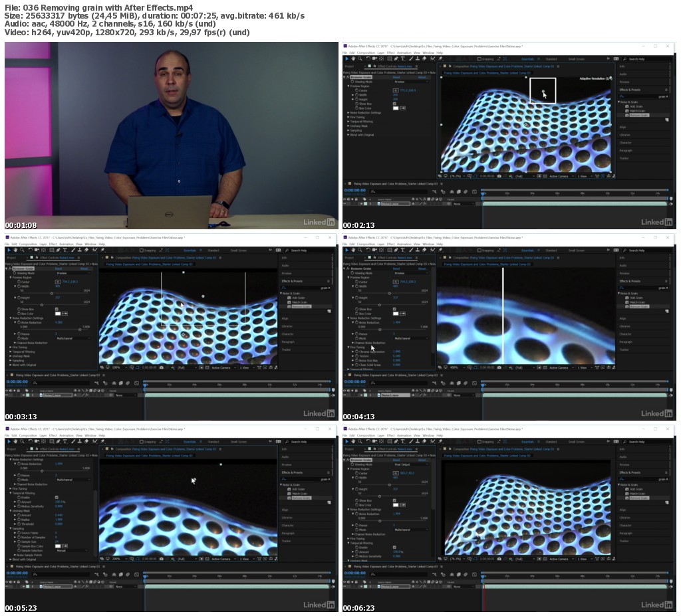This screenshot has height=616, width=681.
Task: Click the timeline current timecode in the 00:02:13 frame
Action: [355, 190]
